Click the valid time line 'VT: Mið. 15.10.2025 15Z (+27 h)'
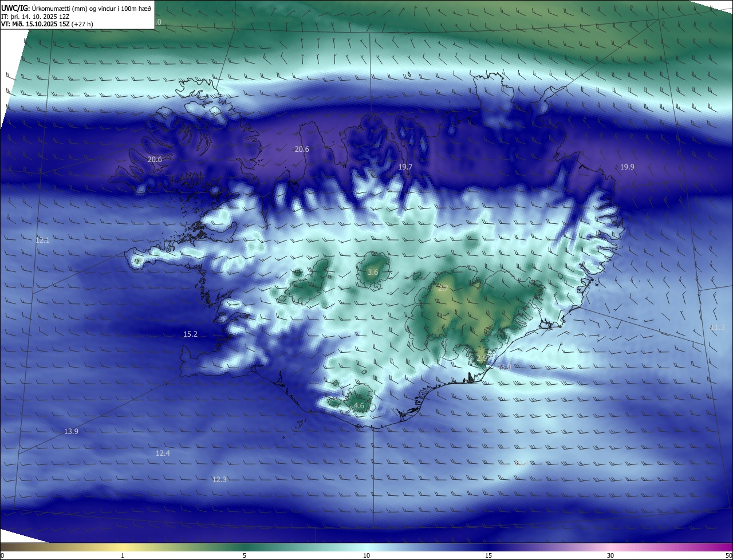Viewport: 733px width, 560px height. coord(47,24)
